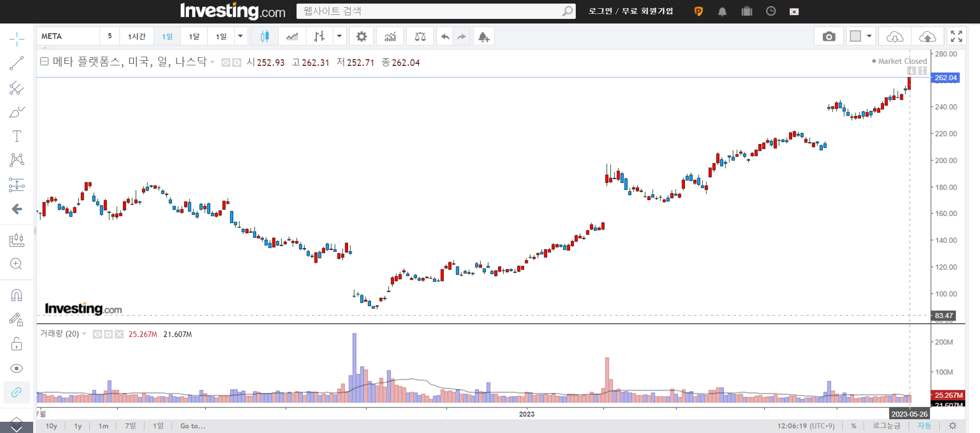The width and height of the screenshot is (980, 433).
Task: Open the pitchfork drawing tools
Action: tap(16, 88)
